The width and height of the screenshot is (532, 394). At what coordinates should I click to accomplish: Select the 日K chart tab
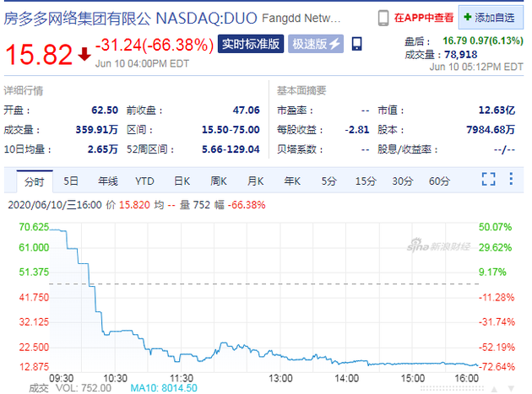coord(182,181)
